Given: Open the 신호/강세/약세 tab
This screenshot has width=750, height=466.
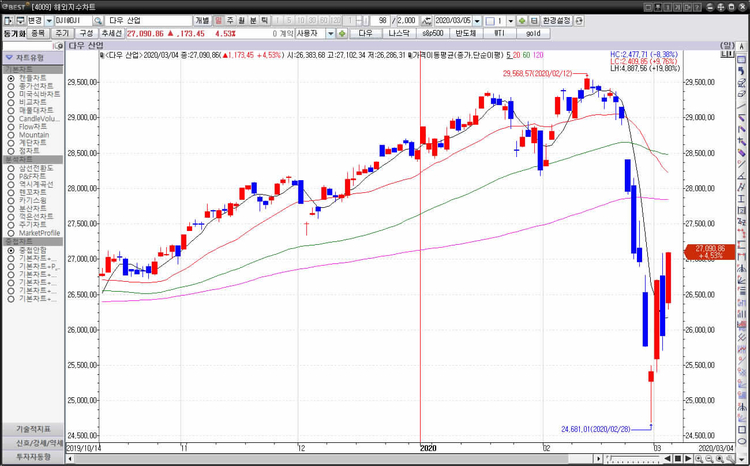Looking at the screenshot, I should 33,443.
